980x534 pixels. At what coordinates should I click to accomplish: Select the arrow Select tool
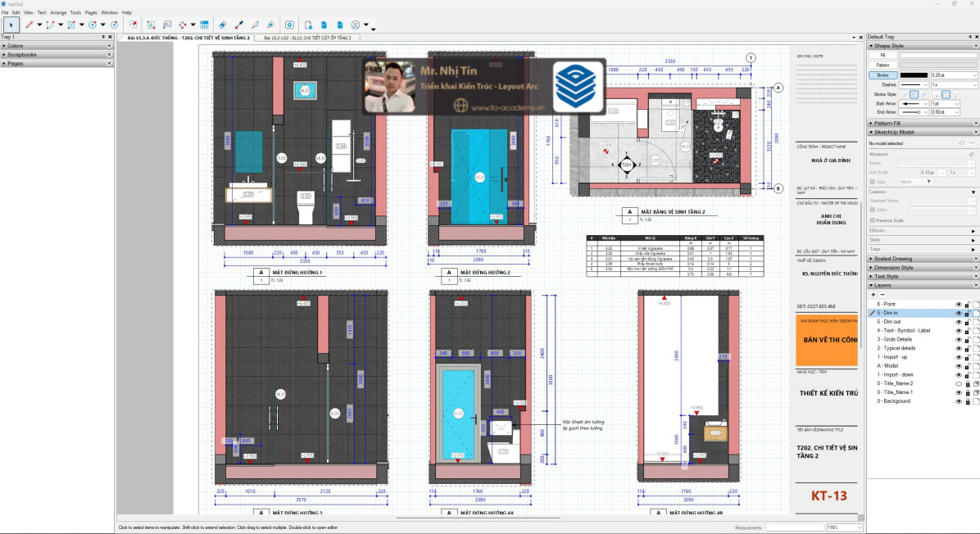tap(11, 25)
